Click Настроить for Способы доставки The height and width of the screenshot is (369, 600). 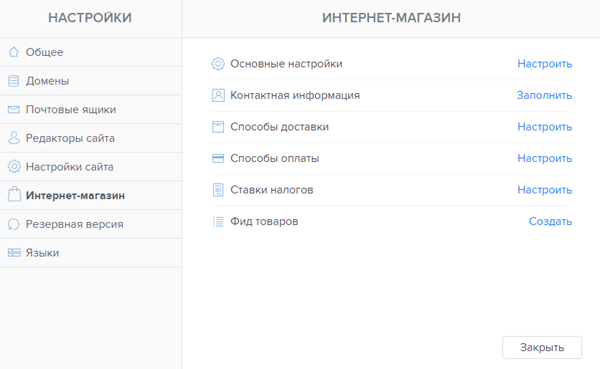click(545, 127)
